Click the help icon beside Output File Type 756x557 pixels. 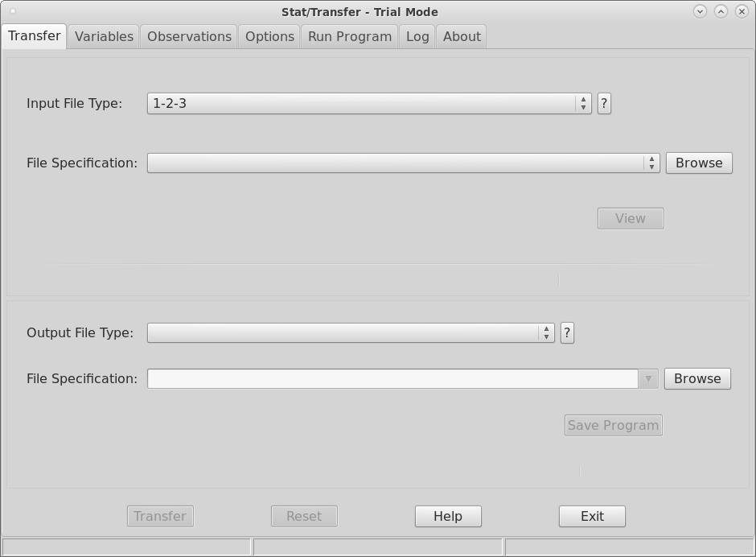pyautogui.click(x=567, y=332)
